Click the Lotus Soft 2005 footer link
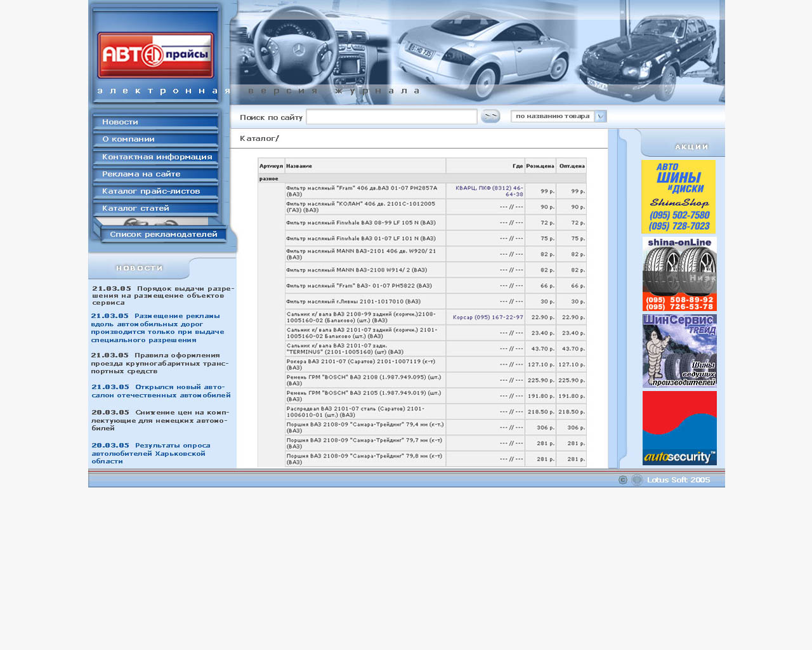812x650 pixels. pos(679,480)
